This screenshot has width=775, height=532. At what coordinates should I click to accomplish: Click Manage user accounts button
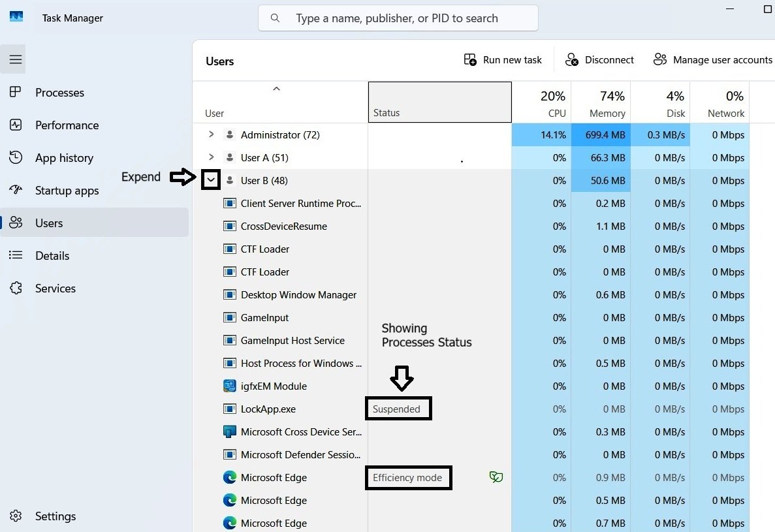click(x=713, y=60)
